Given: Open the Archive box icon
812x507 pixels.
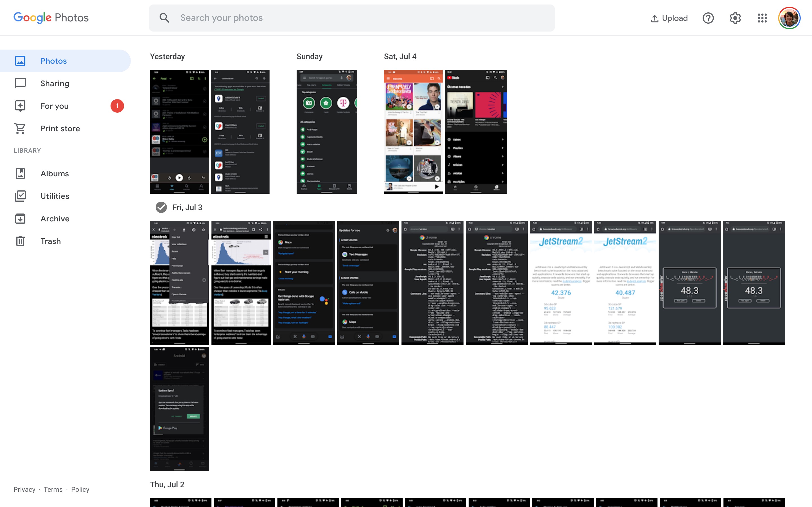Looking at the screenshot, I should pos(21,218).
